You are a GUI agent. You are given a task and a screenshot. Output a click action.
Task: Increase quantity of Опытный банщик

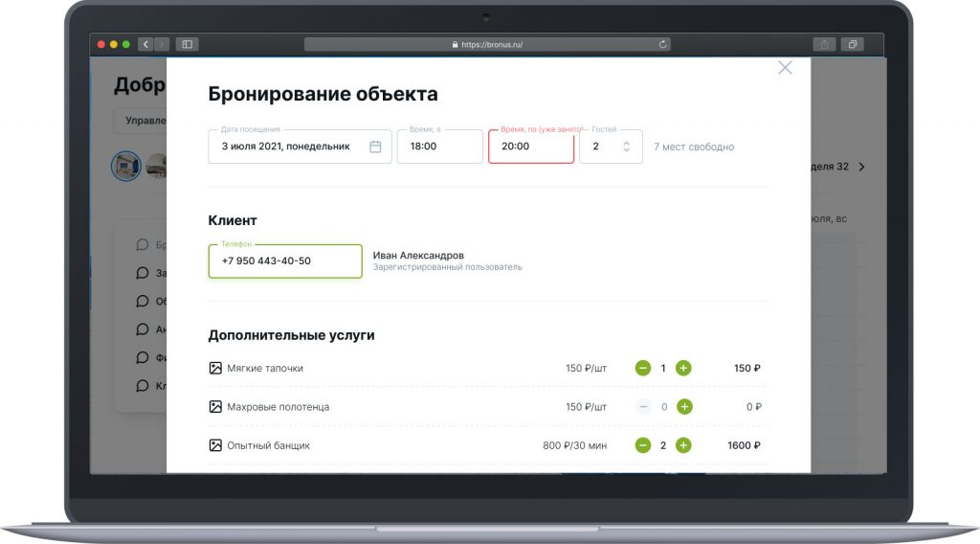(x=683, y=445)
